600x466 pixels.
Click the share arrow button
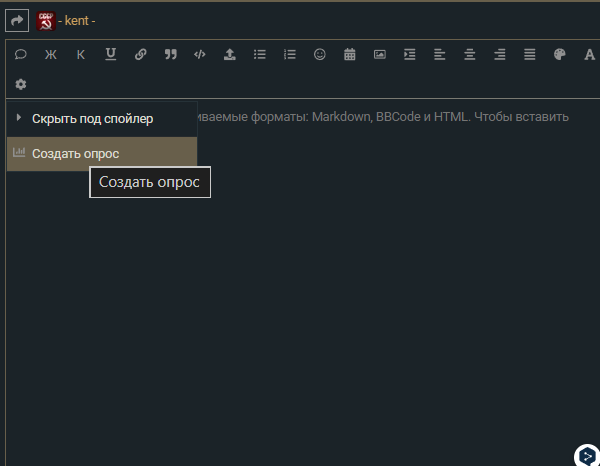pyautogui.click(x=17, y=20)
